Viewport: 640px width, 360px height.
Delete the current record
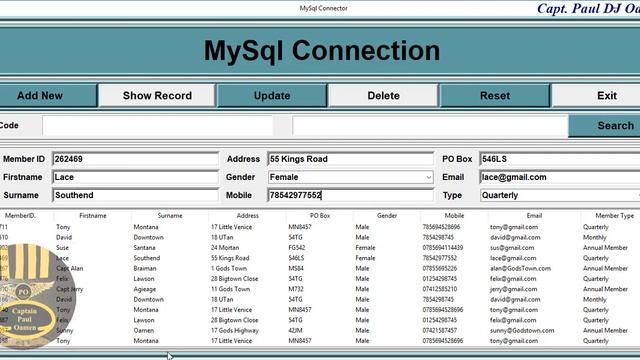click(383, 96)
